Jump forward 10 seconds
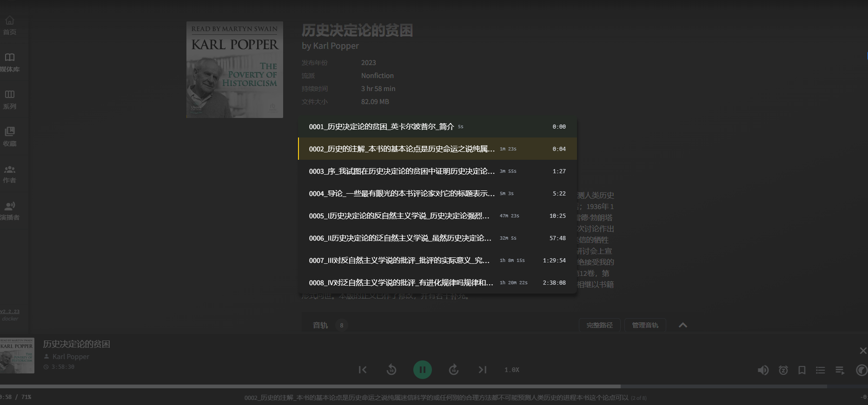 pos(454,370)
